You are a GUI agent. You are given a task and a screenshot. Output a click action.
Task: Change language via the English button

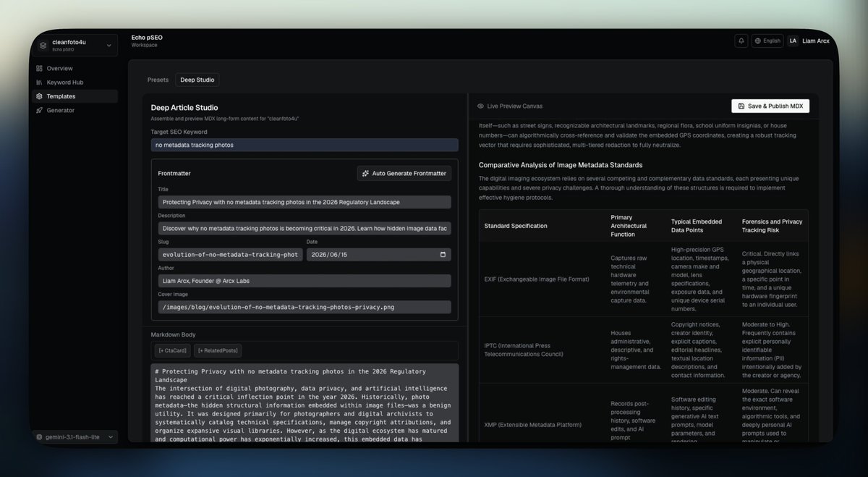tap(767, 41)
